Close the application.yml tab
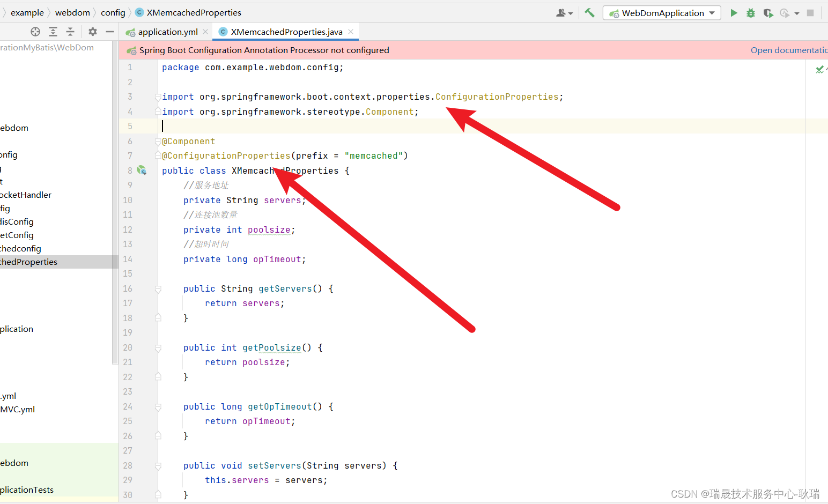 click(x=205, y=32)
